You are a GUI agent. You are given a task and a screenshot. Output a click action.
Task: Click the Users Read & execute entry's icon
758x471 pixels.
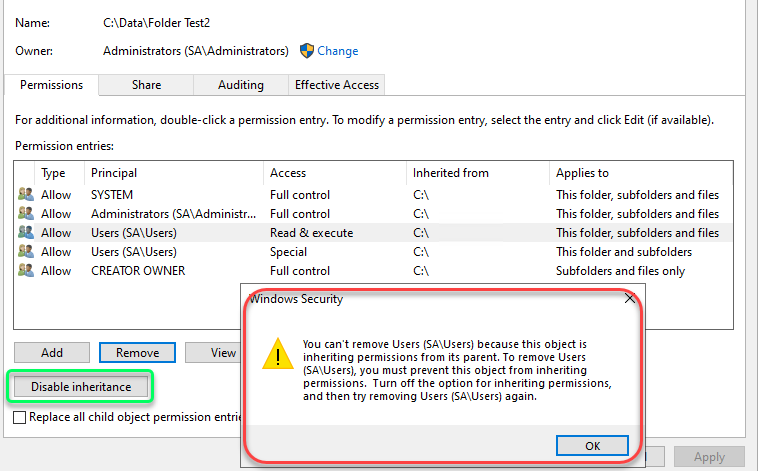(26, 233)
